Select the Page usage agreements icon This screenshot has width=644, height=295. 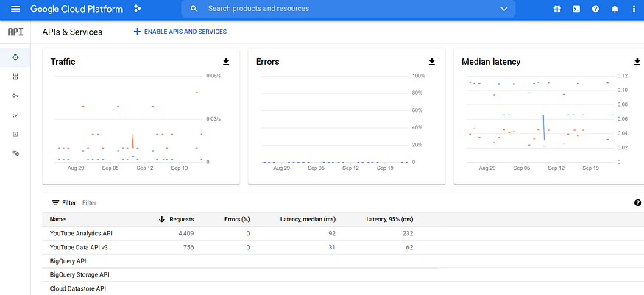[15, 153]
